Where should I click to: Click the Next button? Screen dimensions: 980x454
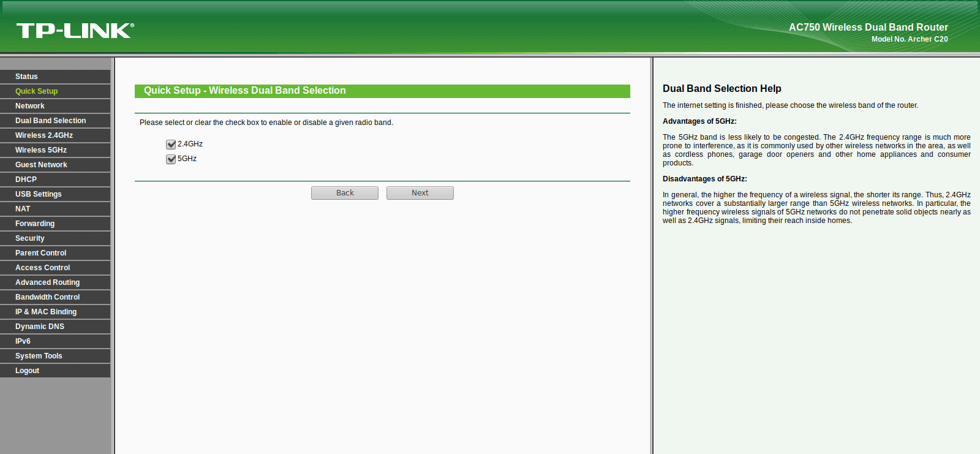[x=420, y=193]
